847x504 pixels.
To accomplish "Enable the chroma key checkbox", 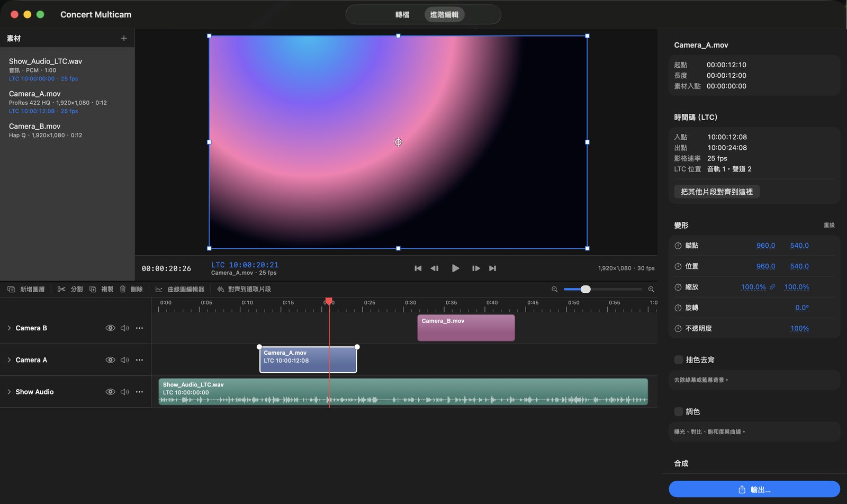I will (x=678, y=360).
